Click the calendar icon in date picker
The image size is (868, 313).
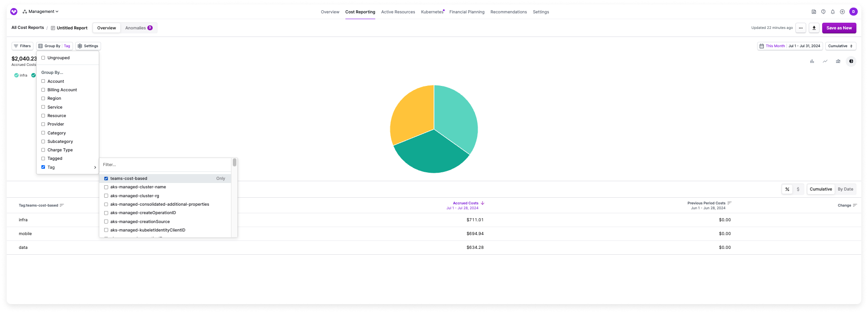(762, 46)
